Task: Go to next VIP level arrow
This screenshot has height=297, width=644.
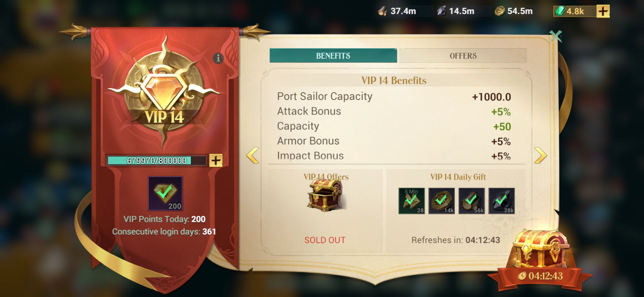Action: point(540,155)
